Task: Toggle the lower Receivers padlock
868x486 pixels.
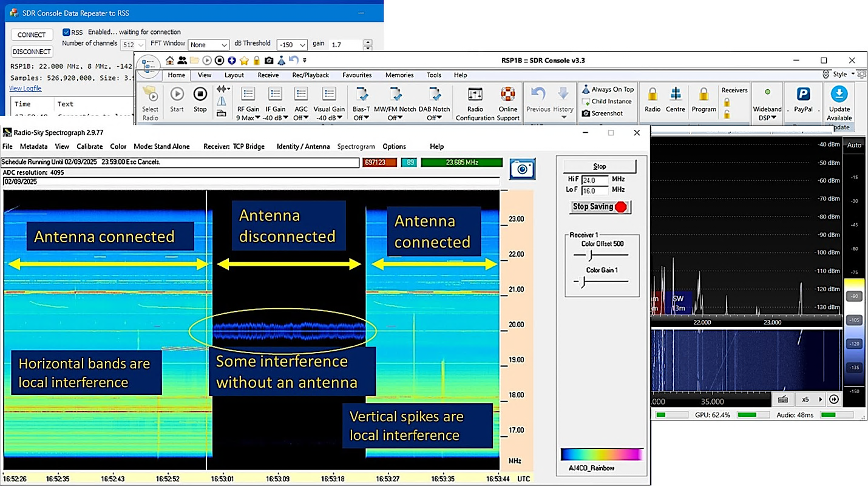Action: click(x=727, y=114)
